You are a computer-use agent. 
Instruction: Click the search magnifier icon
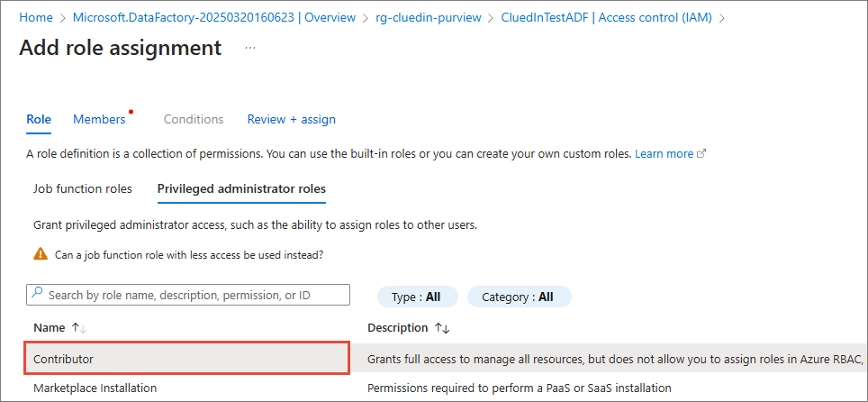click(37, 295)
